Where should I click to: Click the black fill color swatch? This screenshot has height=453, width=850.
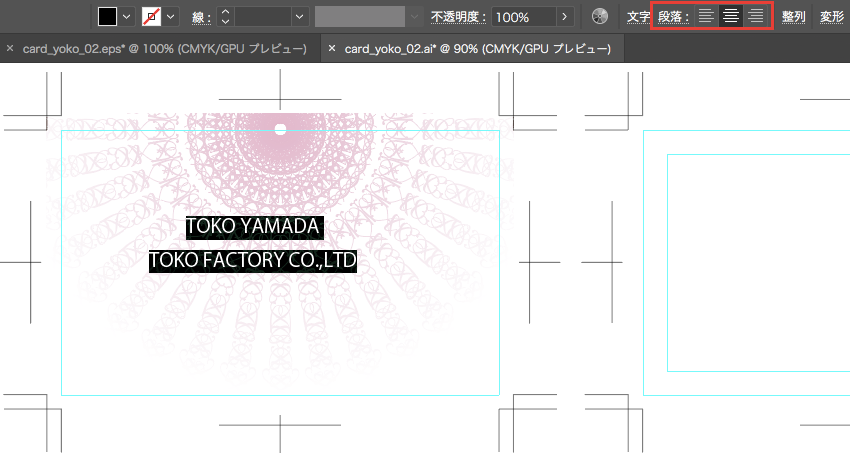107,16
